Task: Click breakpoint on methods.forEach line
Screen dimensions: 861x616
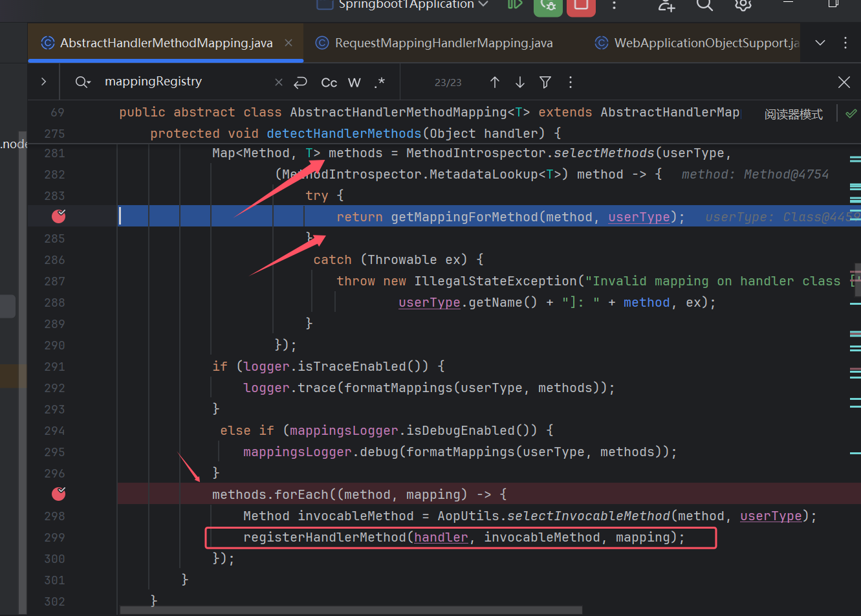Action: coord(59,494)
